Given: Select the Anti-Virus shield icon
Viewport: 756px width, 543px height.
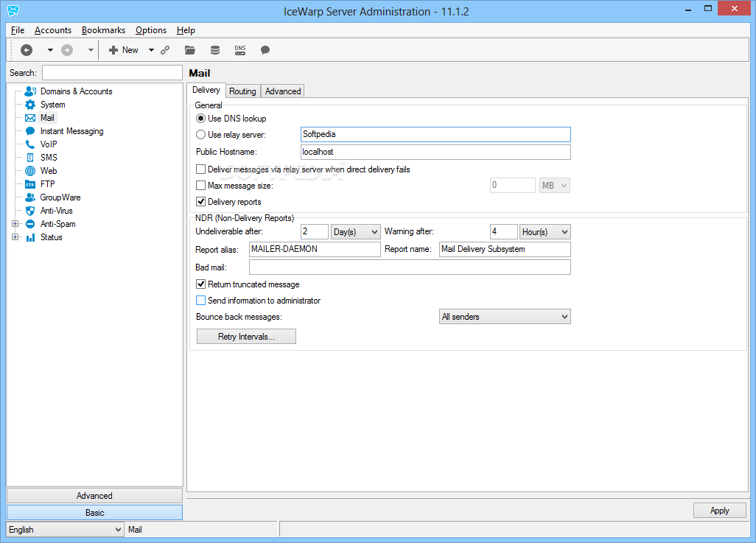Looking at the screenshot, I should coord(30,211).
